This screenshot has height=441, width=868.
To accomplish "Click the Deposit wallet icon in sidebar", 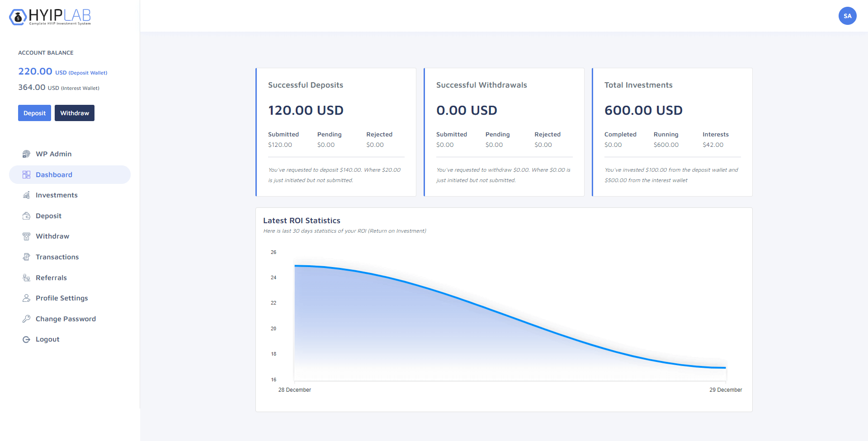I will point(26,216).
